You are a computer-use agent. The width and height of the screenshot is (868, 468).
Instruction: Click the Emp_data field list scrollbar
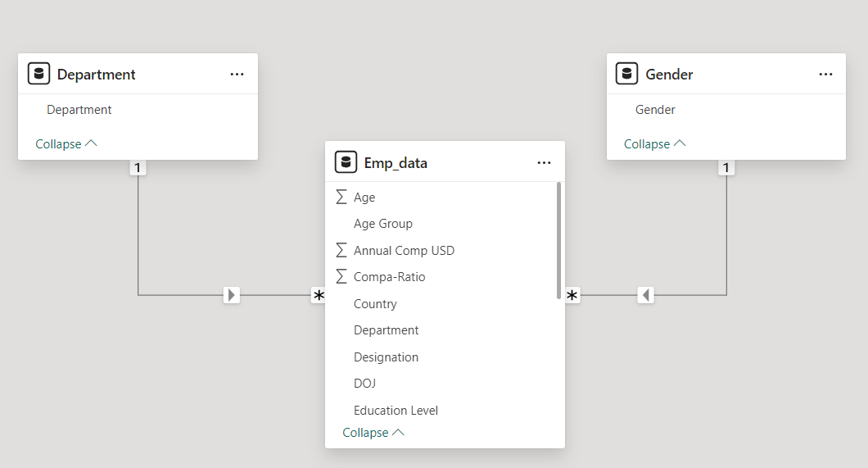click(x=558, y=239)
